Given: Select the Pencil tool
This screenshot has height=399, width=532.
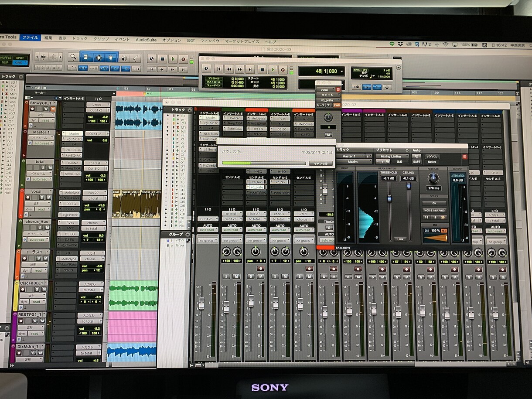Looking at the screenshot, I should [x=136, y=58].
